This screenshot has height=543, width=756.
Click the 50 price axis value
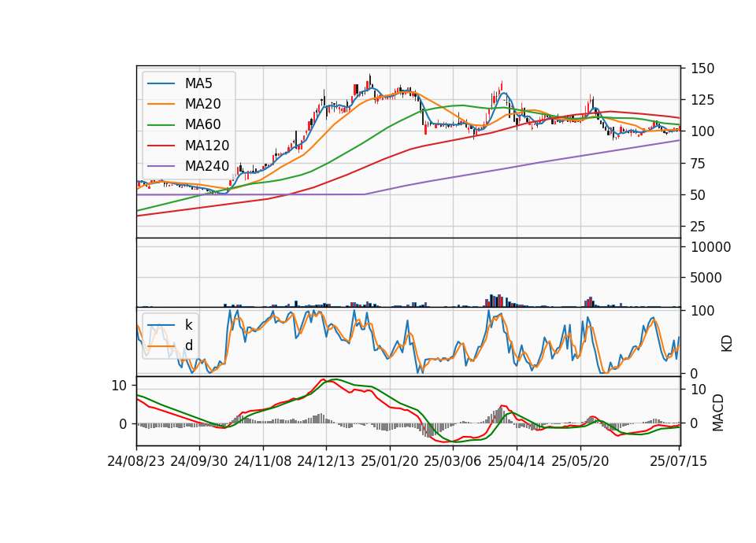(699, 195)
